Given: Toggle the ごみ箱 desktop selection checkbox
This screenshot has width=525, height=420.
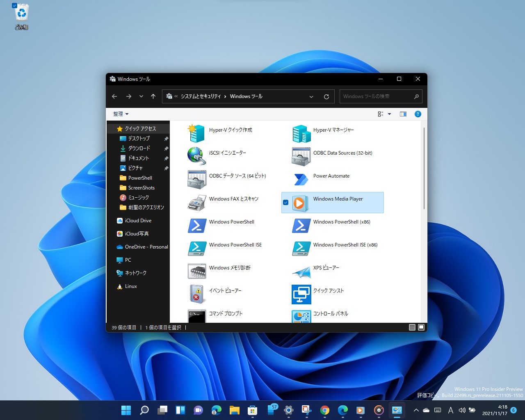Looking at the screenshot, I should coord(15,6).
